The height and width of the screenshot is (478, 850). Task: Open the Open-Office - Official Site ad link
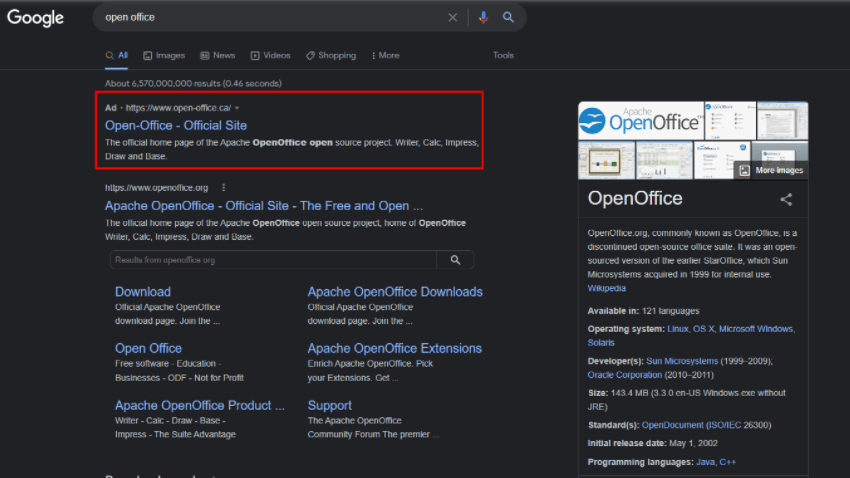pyautogui.click(x=176, y=125)
